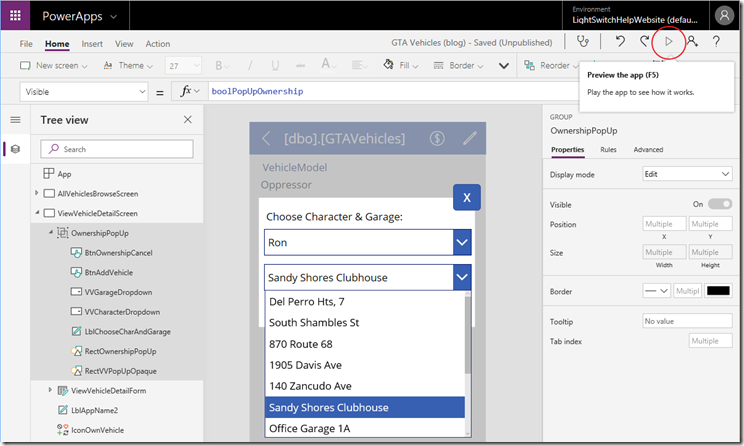The image size is (744, 446).
Task: Switch to the Advanced tab
Action: point(648,149)
